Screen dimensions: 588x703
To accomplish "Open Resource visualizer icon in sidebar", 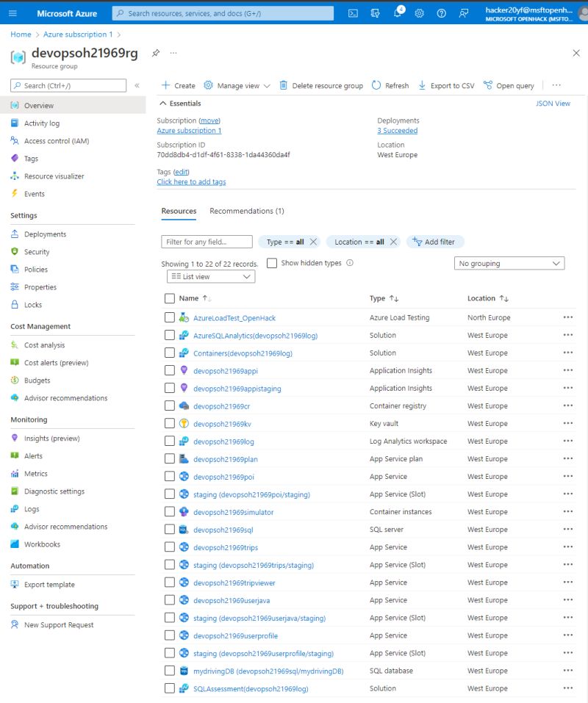I will click(15, 176).
